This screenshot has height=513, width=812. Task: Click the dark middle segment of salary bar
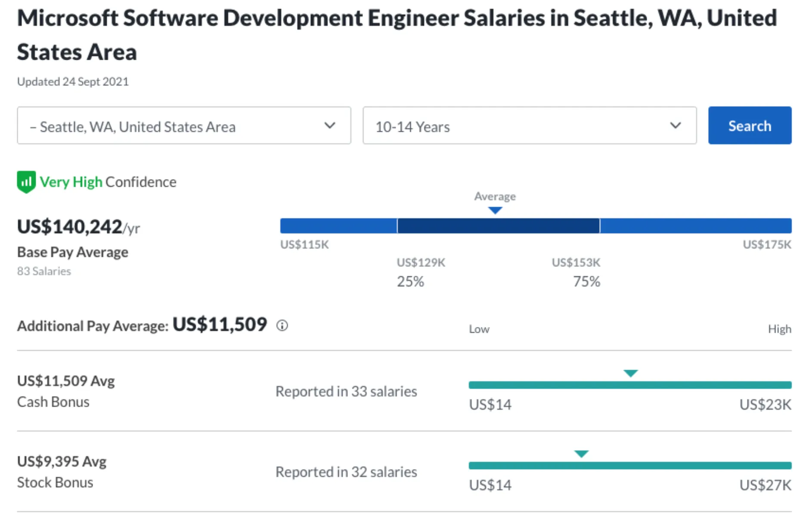498,226
